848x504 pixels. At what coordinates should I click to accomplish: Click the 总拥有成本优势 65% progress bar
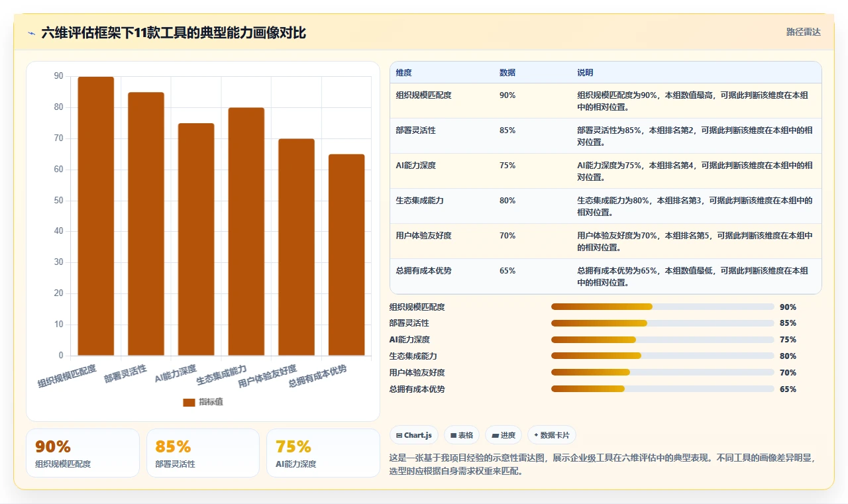pos(662,389)
